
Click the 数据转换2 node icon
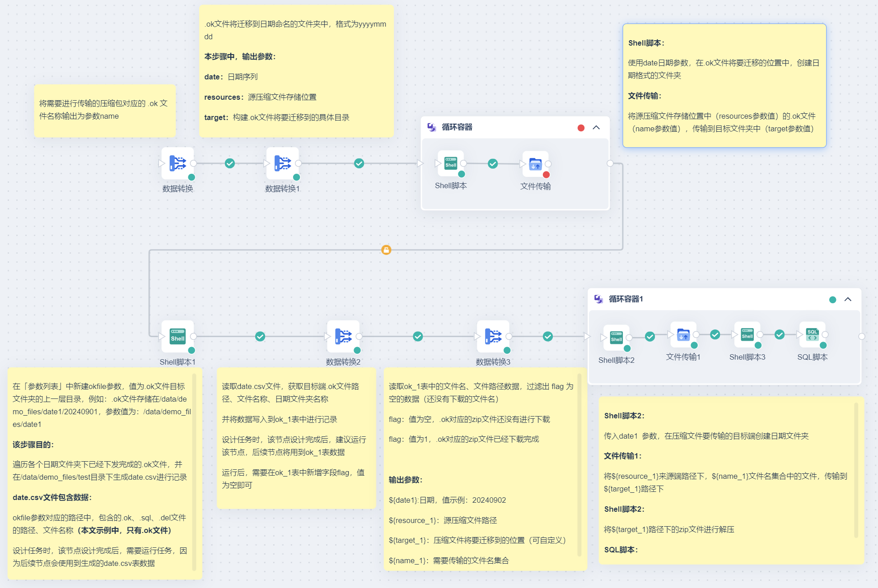point(343,336)
